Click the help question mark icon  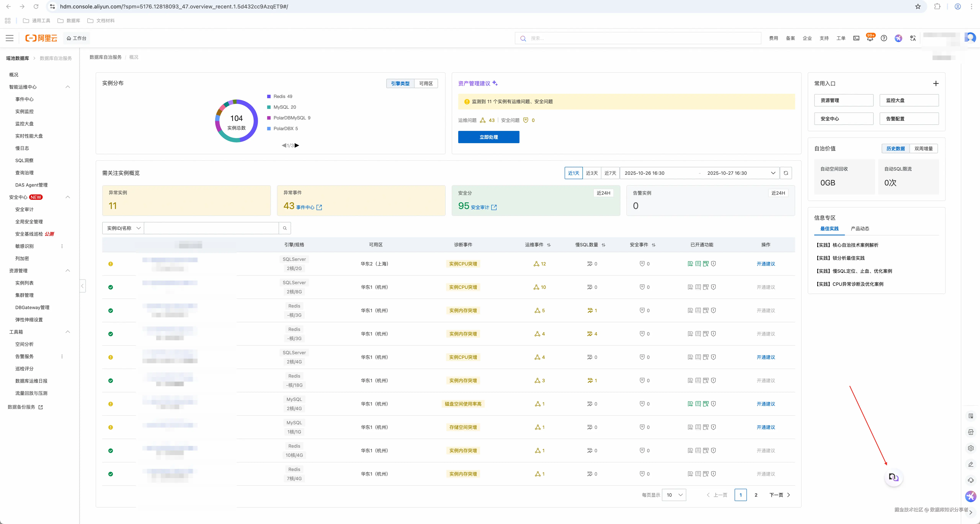[884, 38]
